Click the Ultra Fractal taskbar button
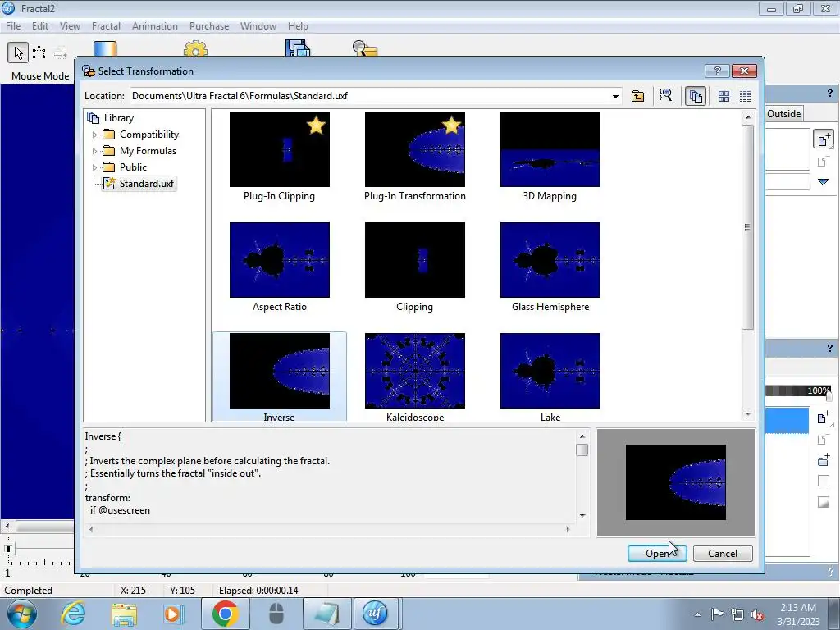This screenshot has width=840, height=630. (x=375, y=614)
